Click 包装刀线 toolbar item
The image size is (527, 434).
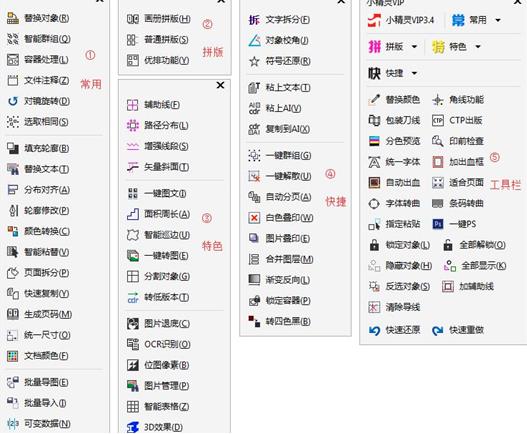pos(394,120)
